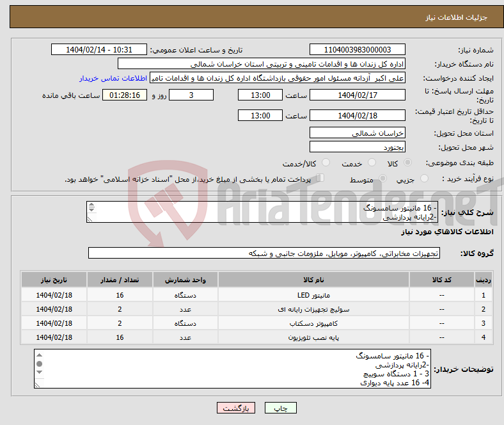Select the کالا radio button
The width and height of the screenshot is (504, 425).
[407, 163]
